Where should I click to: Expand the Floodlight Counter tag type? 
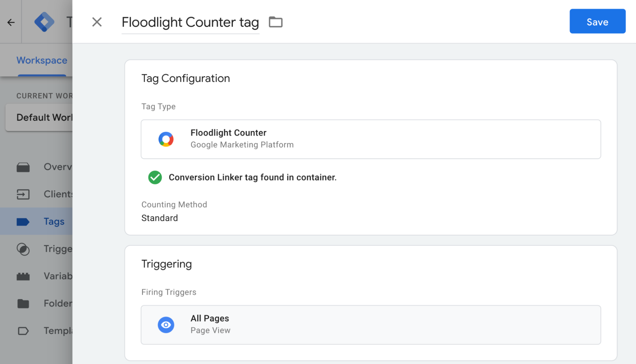click(370, 139)
